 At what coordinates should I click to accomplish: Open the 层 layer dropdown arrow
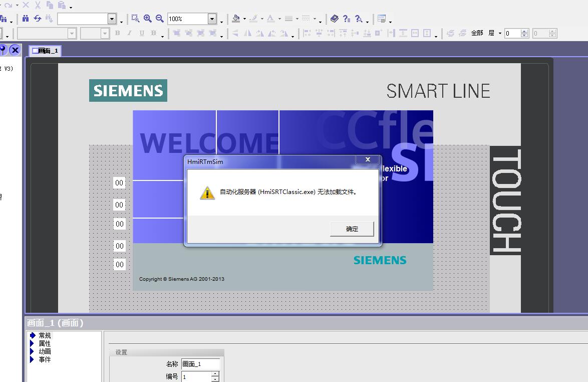pyautogui.click(x=500, y=34)
